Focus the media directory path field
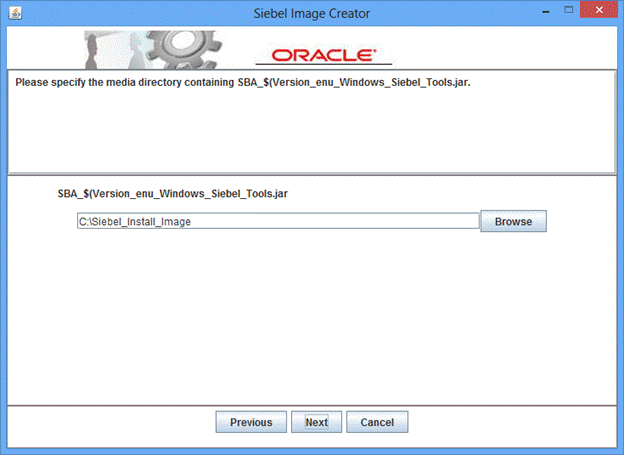The height and width of the screenshot is (455, 624). tap(278, 221)
